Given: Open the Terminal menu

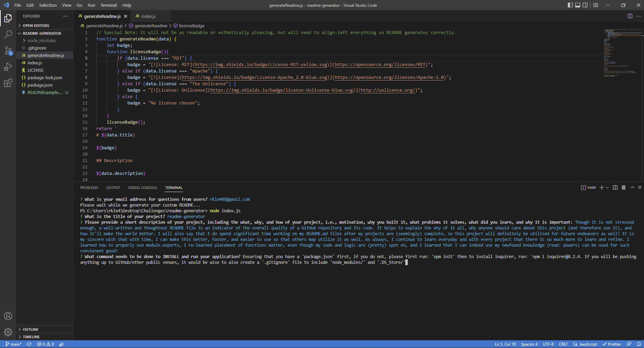Looking at the screenshot, I should click(x=108, y=5).
